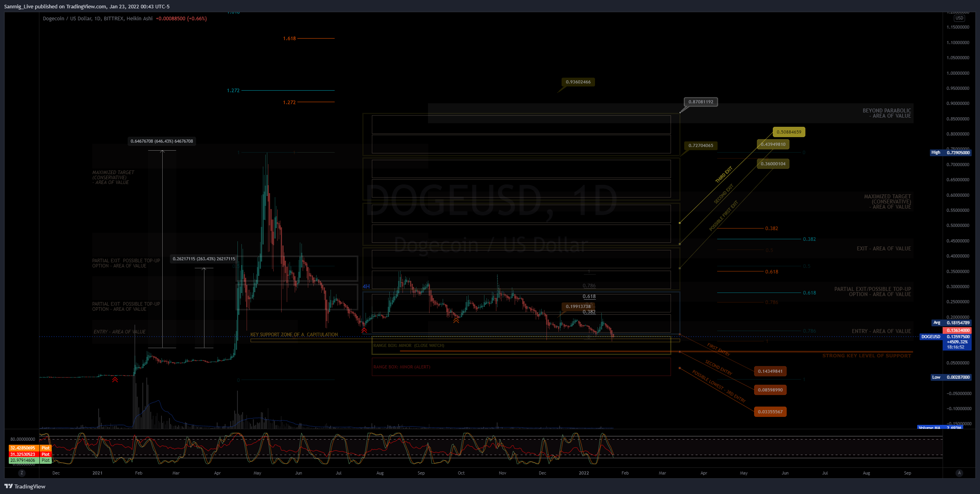Screen dimensions: 980x494
Task: Click right ENTRY - AREA OF VALUE label
Action: 881,331
